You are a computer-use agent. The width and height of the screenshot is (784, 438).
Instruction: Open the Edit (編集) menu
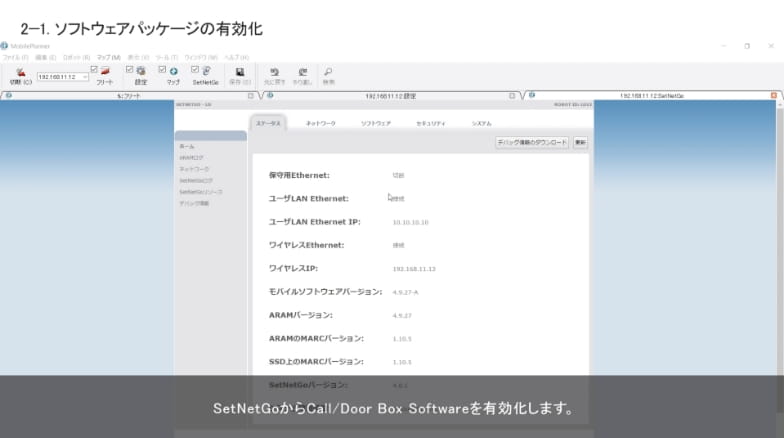tap(46, 58)
